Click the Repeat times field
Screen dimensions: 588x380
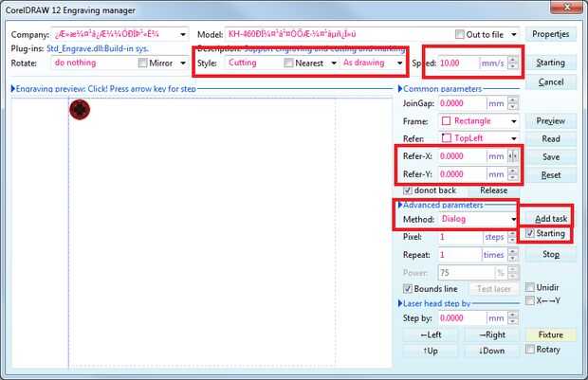[x=459, y=255]
